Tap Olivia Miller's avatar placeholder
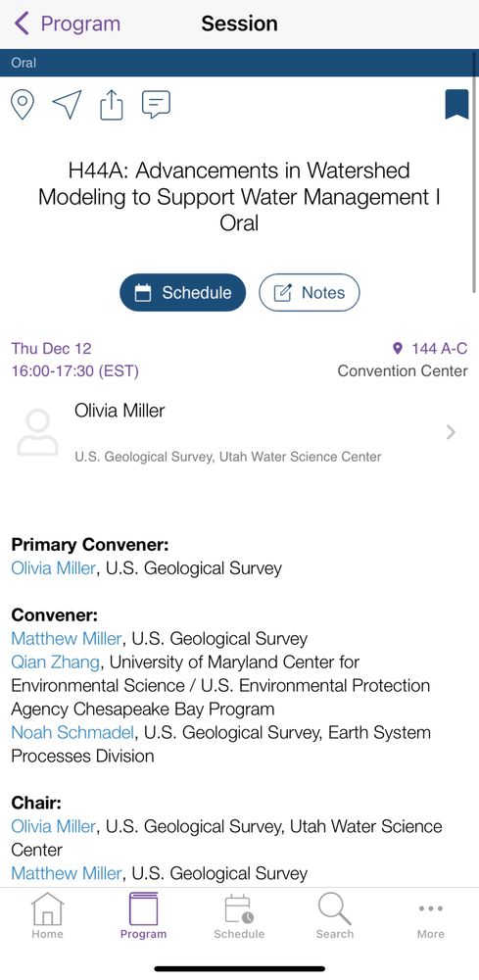 (37, 432)
